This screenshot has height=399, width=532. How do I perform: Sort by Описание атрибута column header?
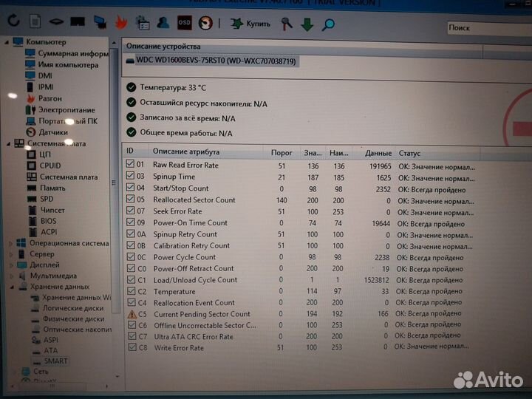pos(206,151)
